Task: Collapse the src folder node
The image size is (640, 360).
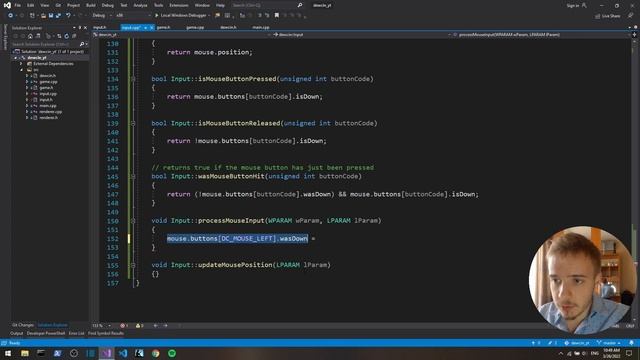Action: (21, 70)
